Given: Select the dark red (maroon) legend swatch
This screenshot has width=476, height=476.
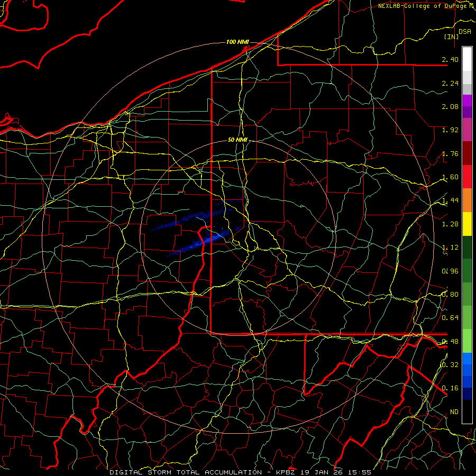Looking at the screenshot, I should 467,153.
